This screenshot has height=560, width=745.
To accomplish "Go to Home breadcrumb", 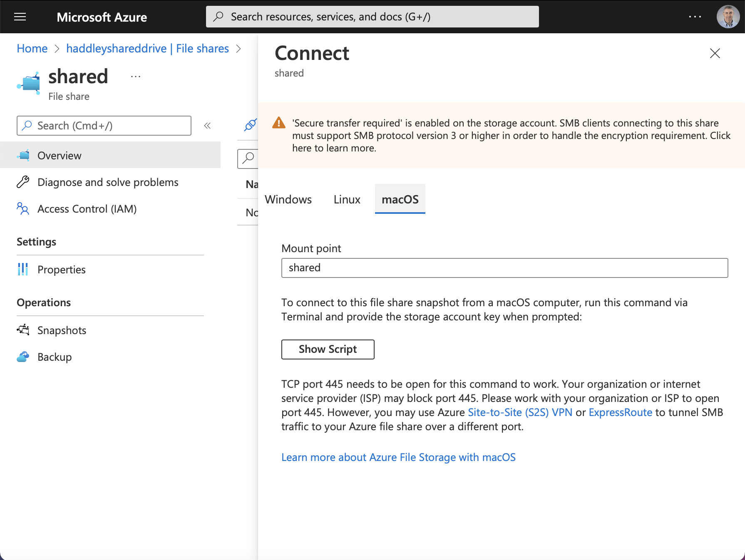I will [x=32, y=49].
